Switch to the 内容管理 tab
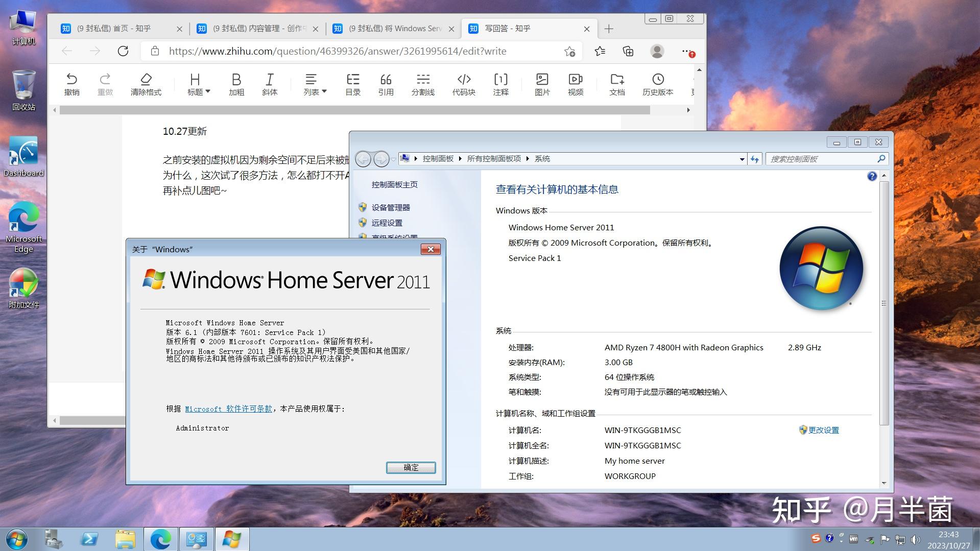 (x=257, y=29)
